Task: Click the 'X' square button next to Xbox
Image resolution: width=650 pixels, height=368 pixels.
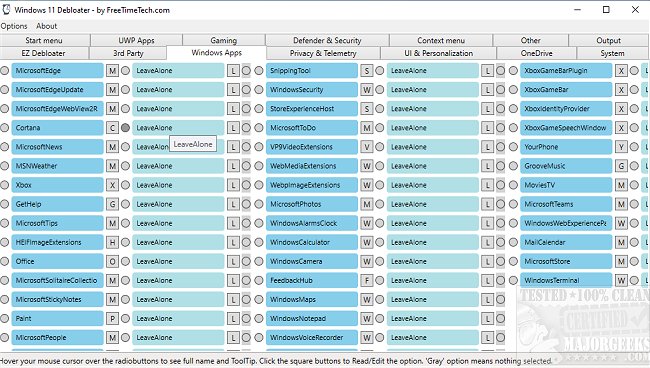Action: pyautogui.click(x=112, y=185)
